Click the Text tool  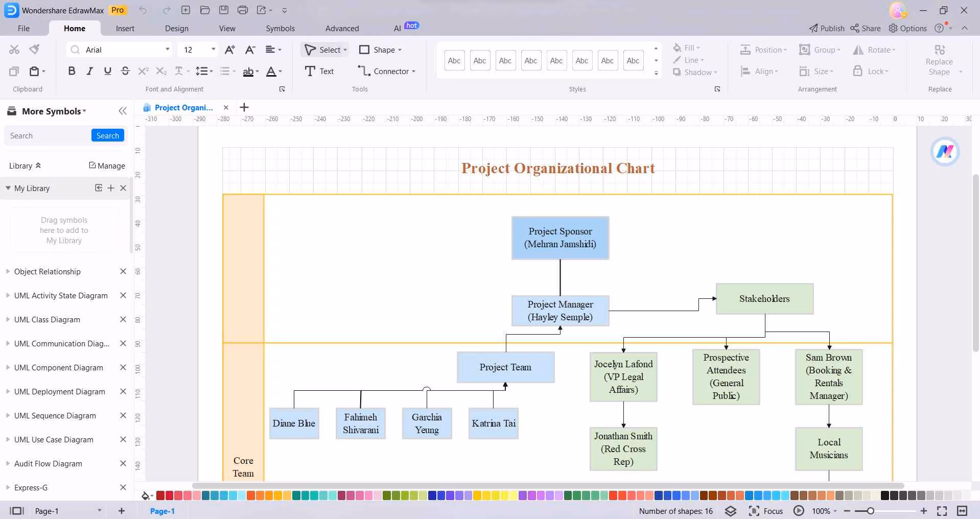pos(319,71)
